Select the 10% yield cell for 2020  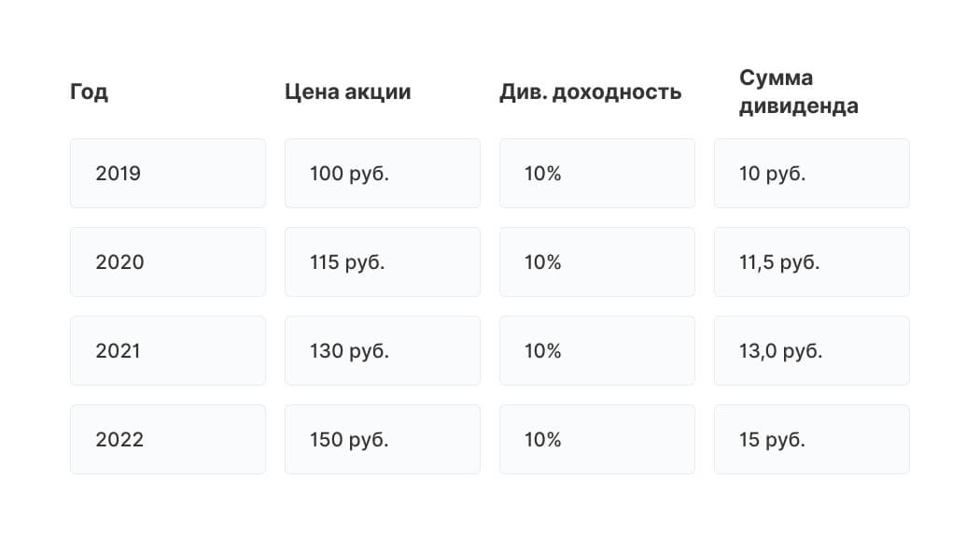(597, 261)
